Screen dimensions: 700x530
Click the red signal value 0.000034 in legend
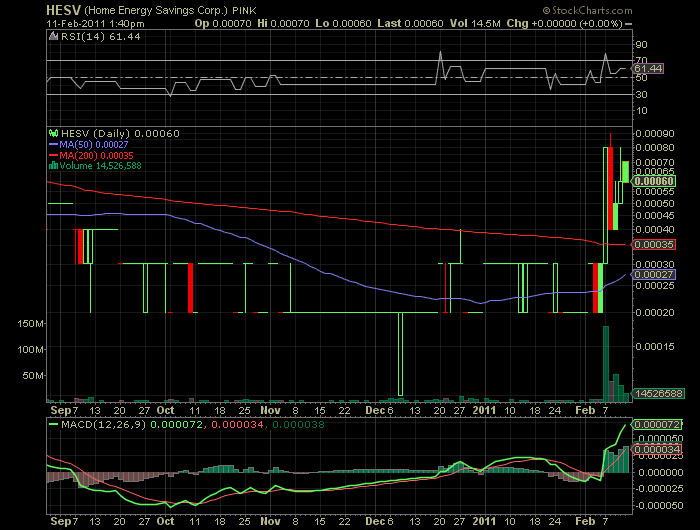pos(237,425)
